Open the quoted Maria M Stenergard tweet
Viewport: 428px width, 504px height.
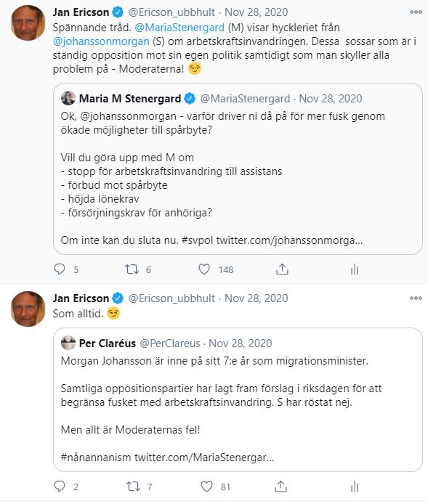(238, 168)
